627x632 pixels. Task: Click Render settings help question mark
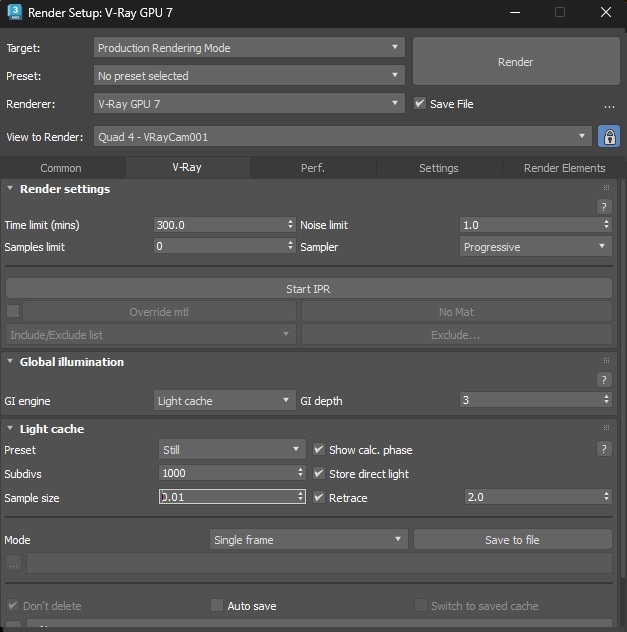point(603,207)
